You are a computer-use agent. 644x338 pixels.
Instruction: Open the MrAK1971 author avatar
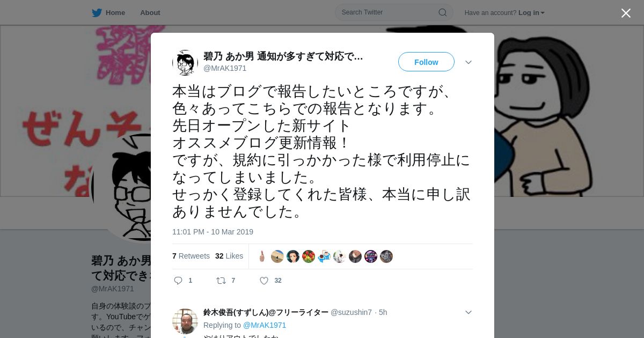click(185, 63)
